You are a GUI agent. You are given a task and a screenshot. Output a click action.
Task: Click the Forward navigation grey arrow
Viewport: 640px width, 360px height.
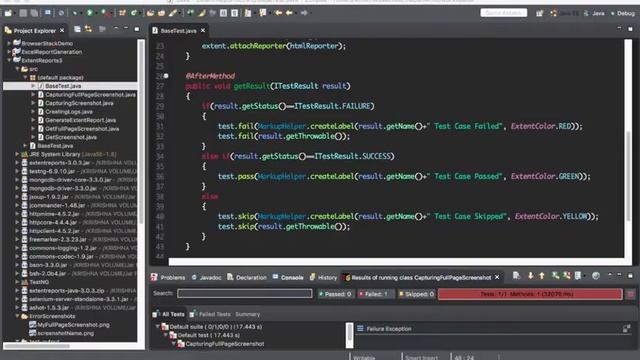coord(304,13)
